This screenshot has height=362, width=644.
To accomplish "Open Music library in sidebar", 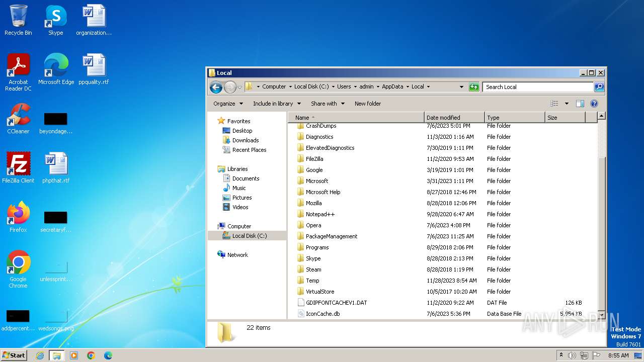I will pyautogui.click(x=239, y=188).
